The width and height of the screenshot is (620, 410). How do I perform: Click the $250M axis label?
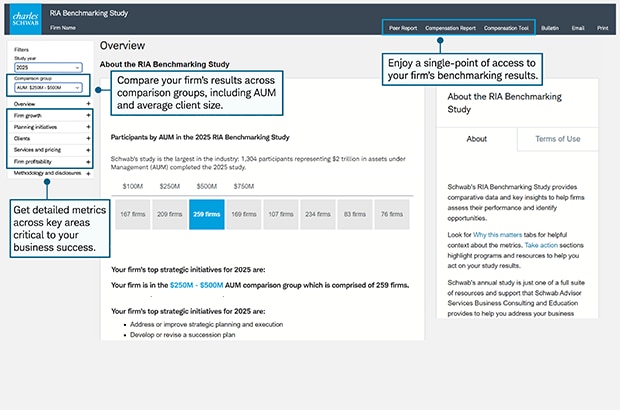point(170,186)
